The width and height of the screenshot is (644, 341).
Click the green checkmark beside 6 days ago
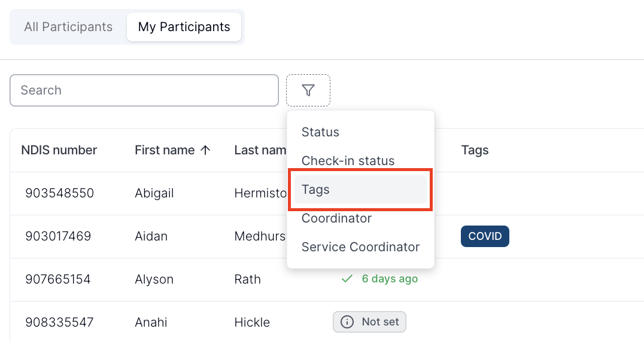coord(347,279)
